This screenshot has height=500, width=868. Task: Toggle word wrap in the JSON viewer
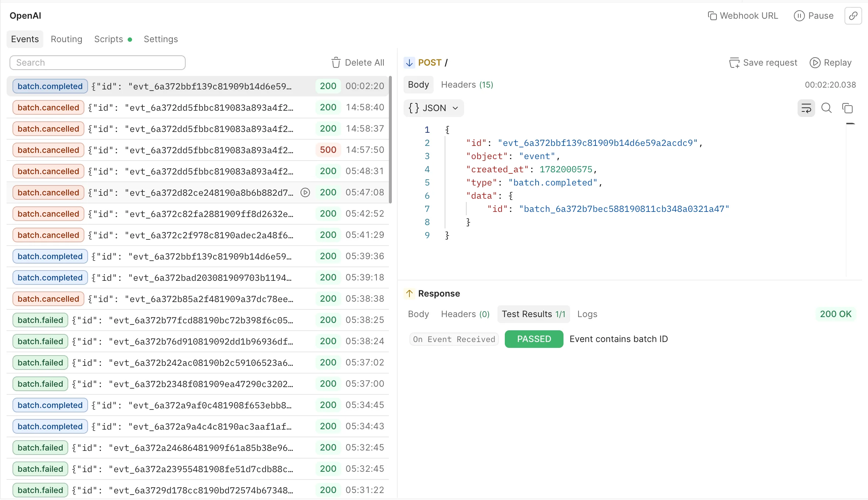click(x=806, y=108)
